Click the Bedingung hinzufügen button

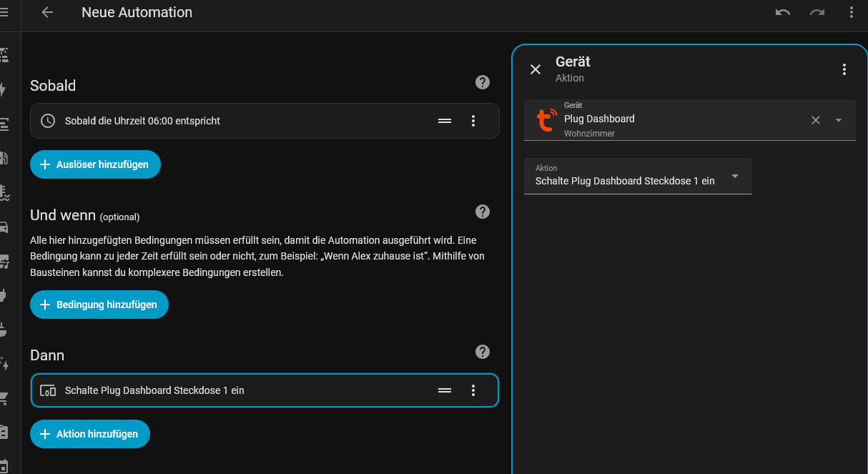(99, 305)
